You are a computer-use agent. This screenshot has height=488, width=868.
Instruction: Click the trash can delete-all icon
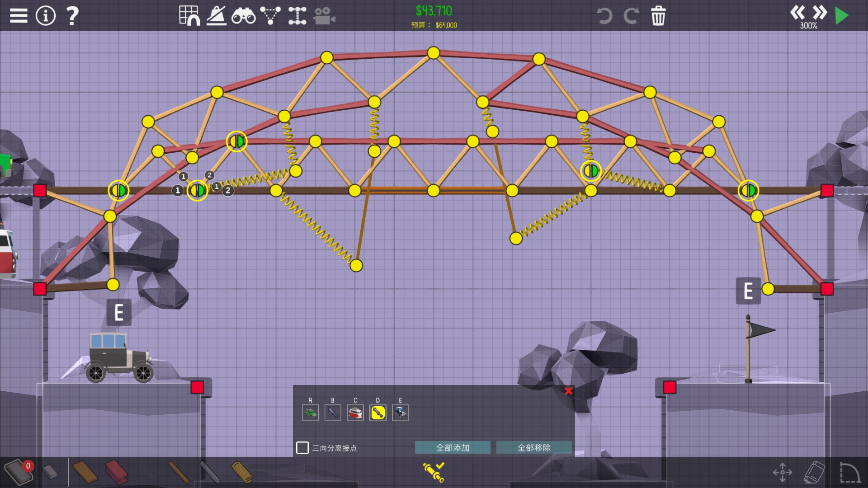658,16
